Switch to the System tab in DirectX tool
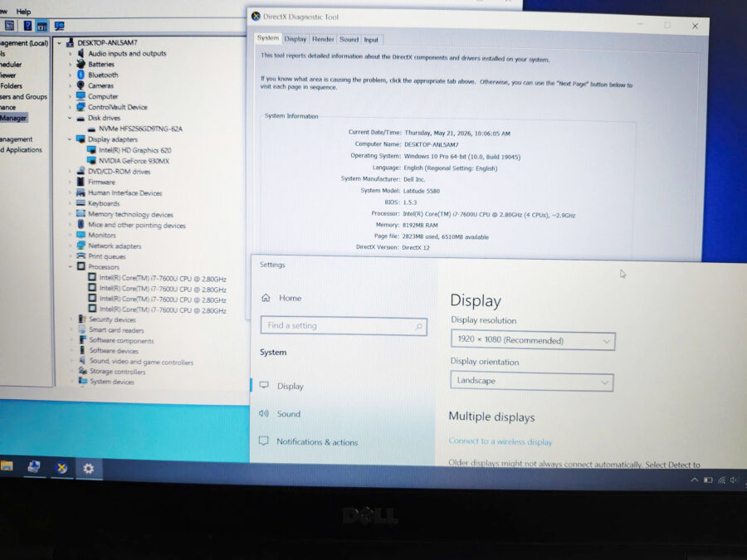 tap(268, 38)
